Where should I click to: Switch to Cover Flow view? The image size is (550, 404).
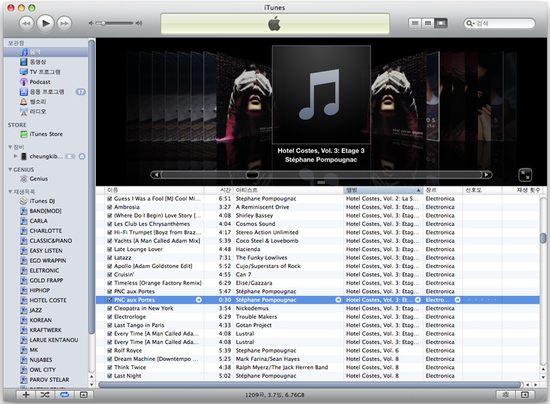pos(441,23)
